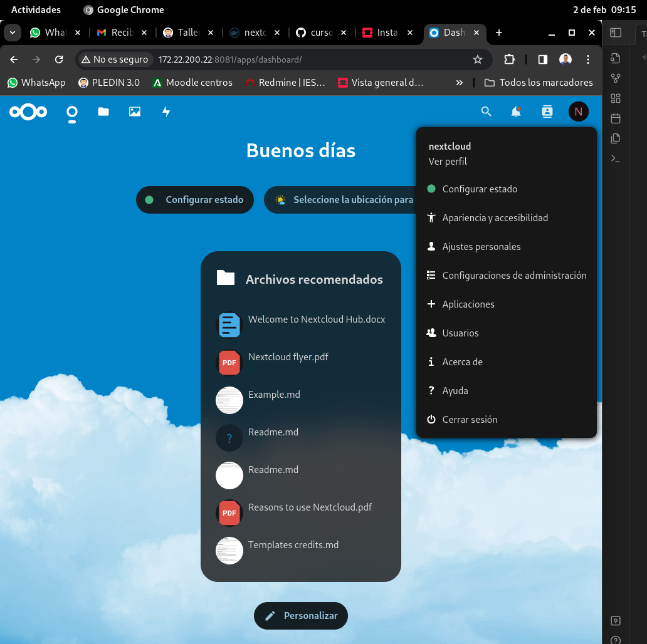The width and height of the screenshot is (647, 644).
Task: Click the calendar icon in right sidebar window
Action: 616,119
